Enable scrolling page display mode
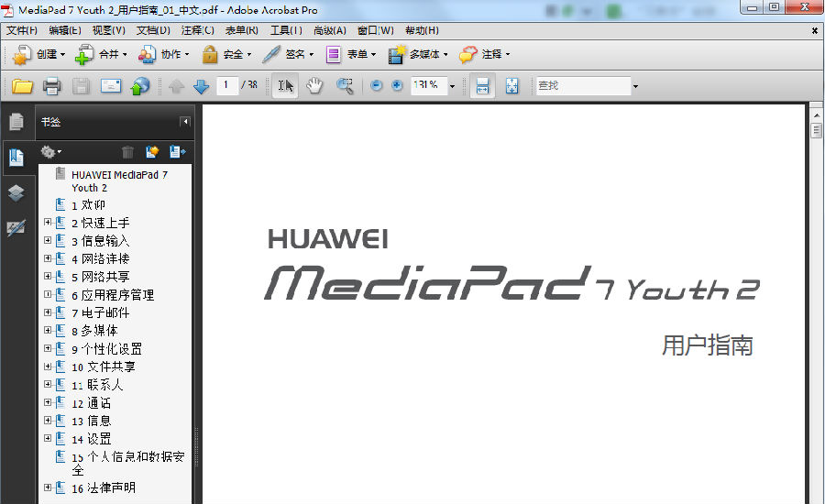This screenshot has width=825, height=504. pos(482,85)
